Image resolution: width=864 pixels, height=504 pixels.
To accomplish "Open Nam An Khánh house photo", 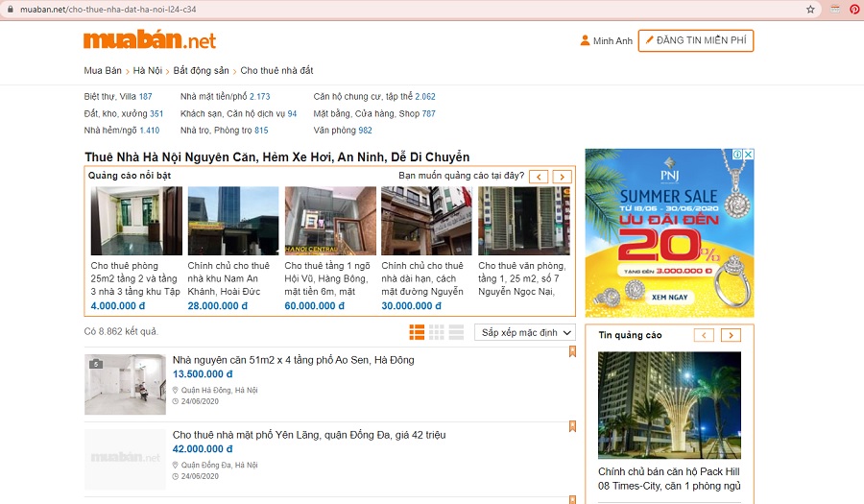I will coord(233,221).
